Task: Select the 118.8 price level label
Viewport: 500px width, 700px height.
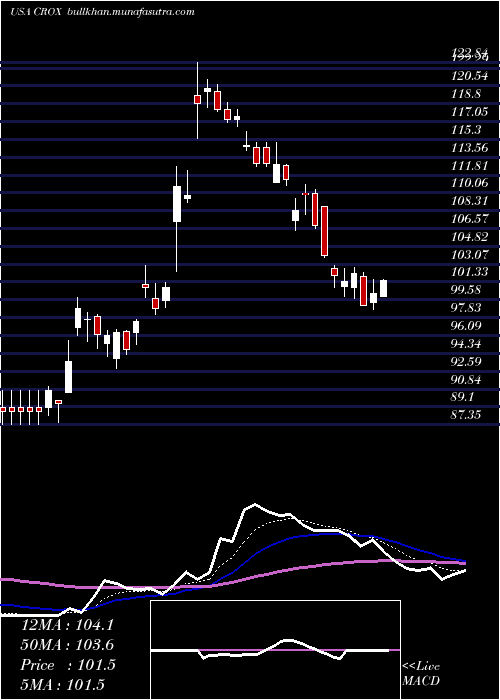Action: 467,94
